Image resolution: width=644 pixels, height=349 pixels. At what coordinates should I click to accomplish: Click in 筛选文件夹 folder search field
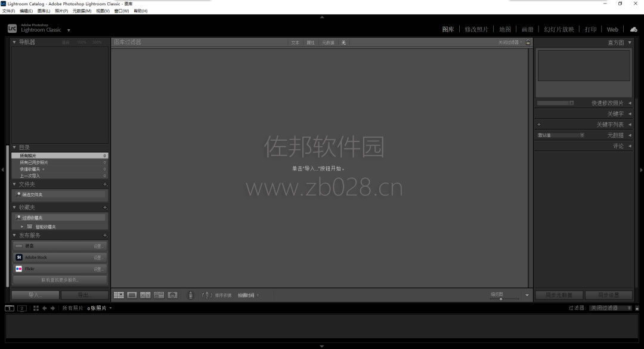click(x=60, y=194)
